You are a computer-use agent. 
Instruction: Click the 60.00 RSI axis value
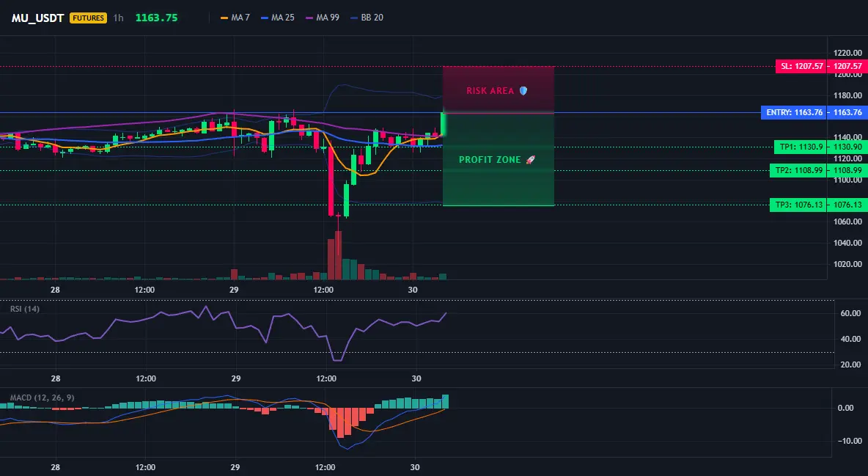(x=850, y=313)
